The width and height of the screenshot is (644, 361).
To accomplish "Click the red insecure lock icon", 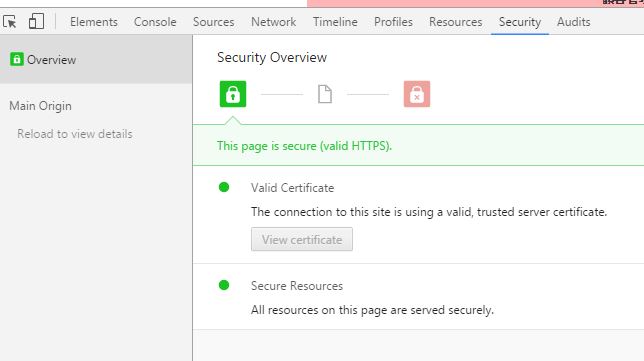I will coord(417,94).
